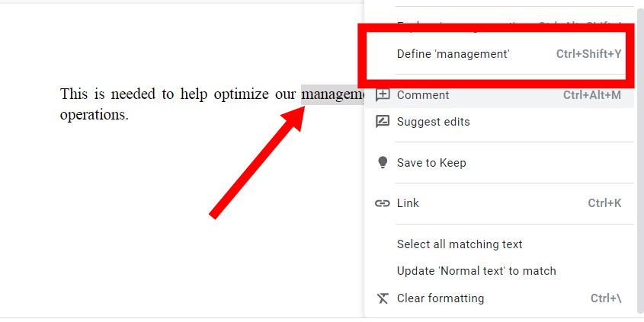644x322 pixels.
Task: Click the Ctrl+K shortcut hint beside Link
Action: pyautogui.click(x=604, y=203)
